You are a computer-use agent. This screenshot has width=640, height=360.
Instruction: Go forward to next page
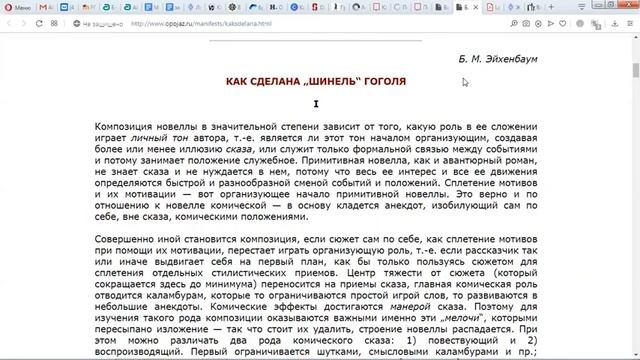pyautogui.click(x=23, y=24)
